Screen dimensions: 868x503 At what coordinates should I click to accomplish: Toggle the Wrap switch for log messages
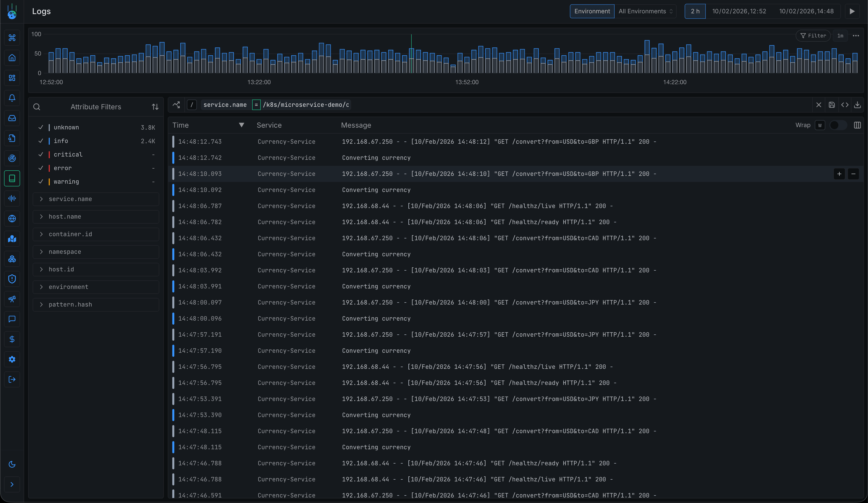click(838, 125)
